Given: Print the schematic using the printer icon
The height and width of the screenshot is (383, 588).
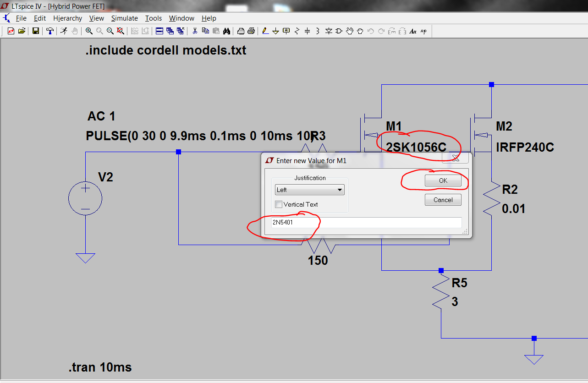Looking at the screenshot, I should coord(251,31).
